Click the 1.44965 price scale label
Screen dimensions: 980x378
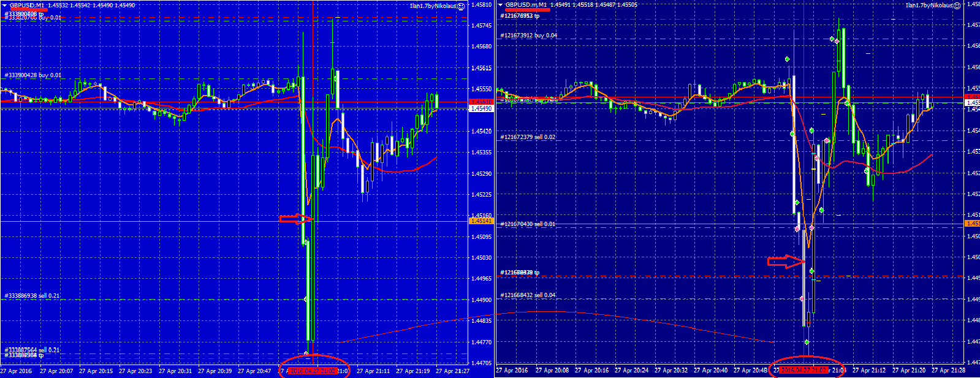[x=482, y=279]
